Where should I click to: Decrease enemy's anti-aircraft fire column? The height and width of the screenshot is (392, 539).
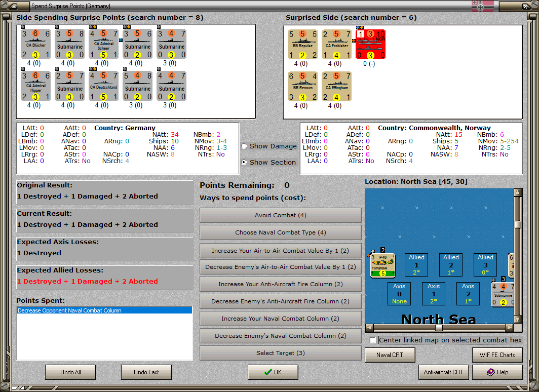(x=281, y=301)
